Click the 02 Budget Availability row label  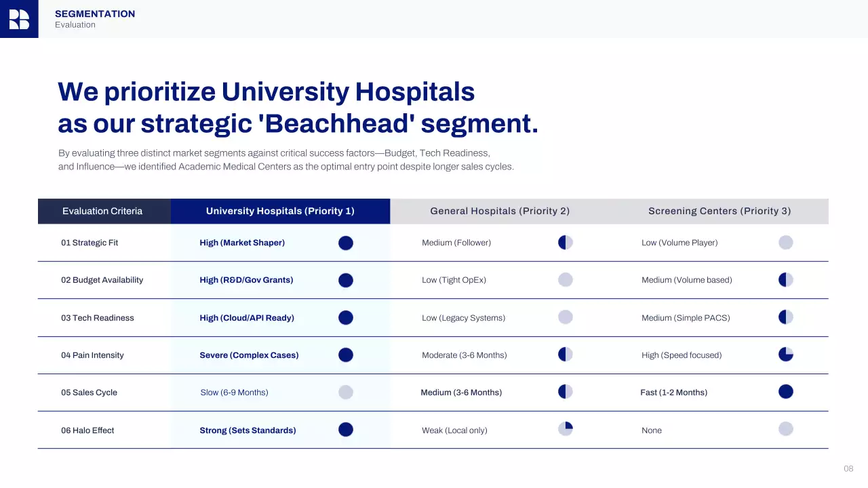click(x=102, y=280)
